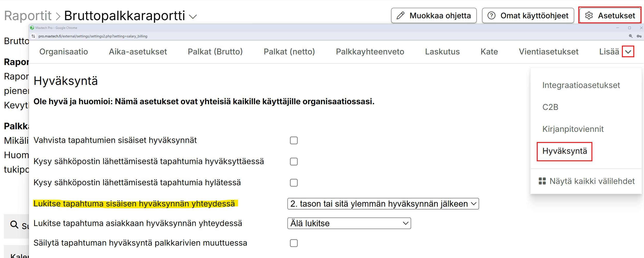Tick the checkbox for email prompt when rejecting events
This screenshot has height=258, width=644.
pos(294,183)
